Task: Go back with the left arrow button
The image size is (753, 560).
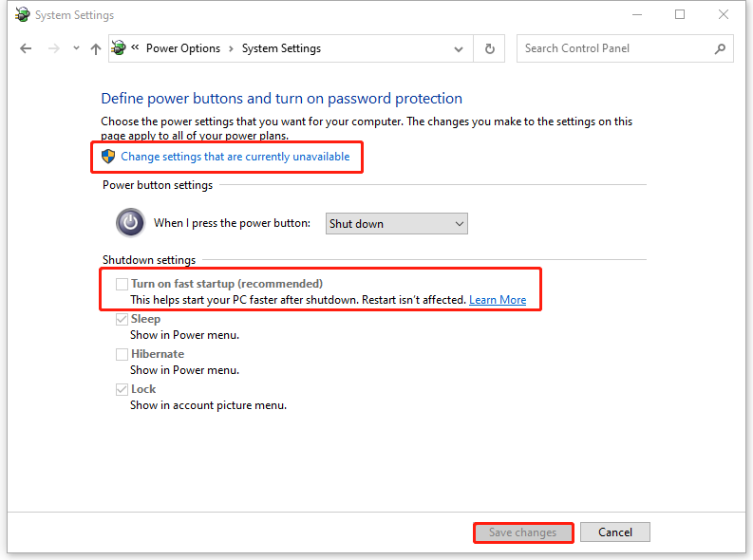Action: click(26, 48)
